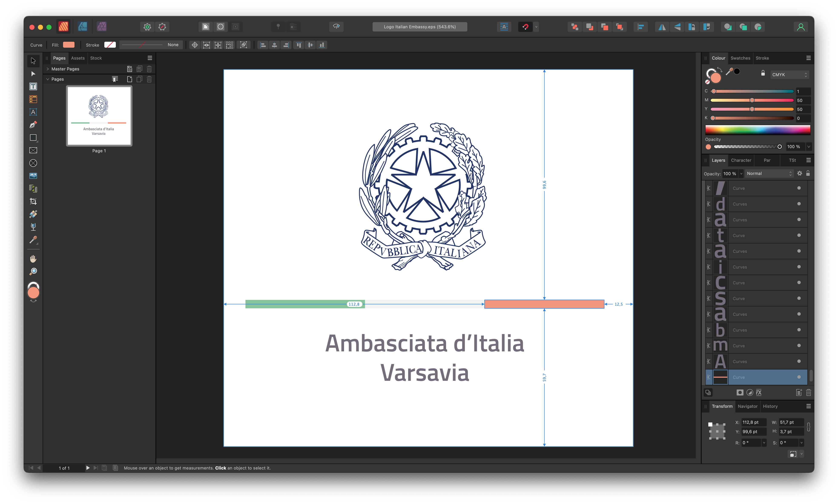Screen dimensions: 838x504
Task: Open snapping options dropdown arrow
Action: [536, 27]
